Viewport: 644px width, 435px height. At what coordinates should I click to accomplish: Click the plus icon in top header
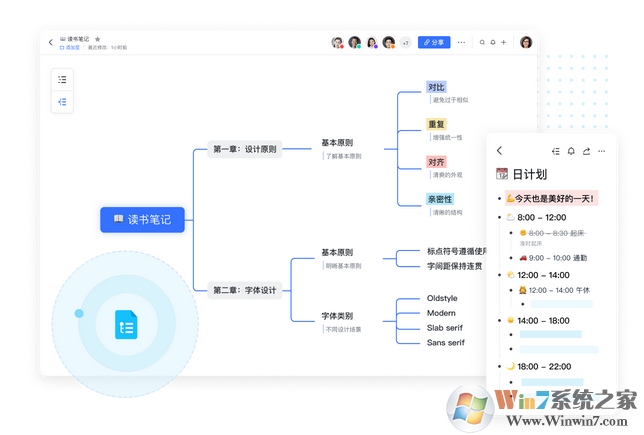coord(504,42)
